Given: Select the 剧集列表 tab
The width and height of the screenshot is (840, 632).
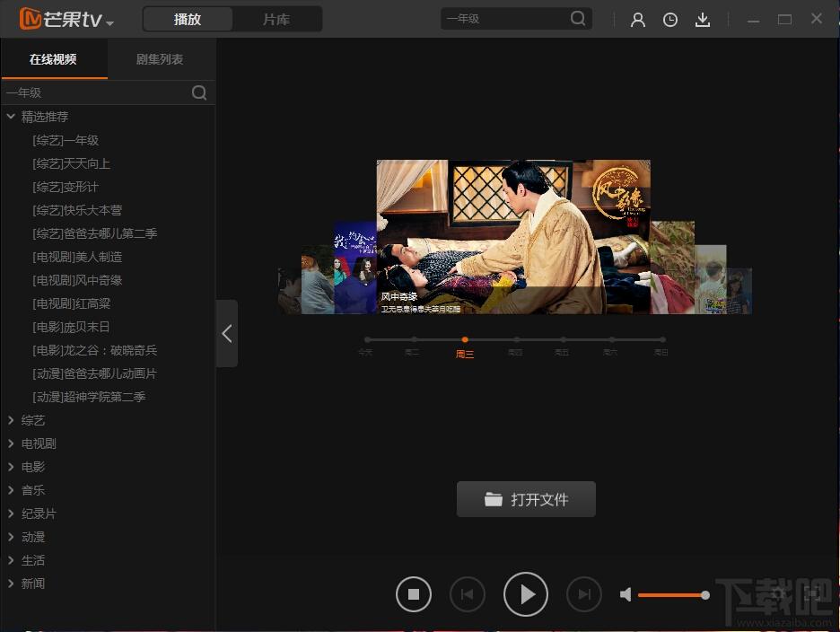Looking at the screenshot, I should (160, 59).
